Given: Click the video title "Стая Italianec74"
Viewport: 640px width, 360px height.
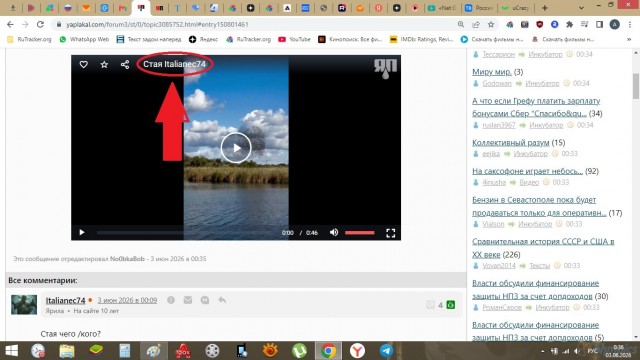Looking at the screenshot, I should tap(174, 64).
